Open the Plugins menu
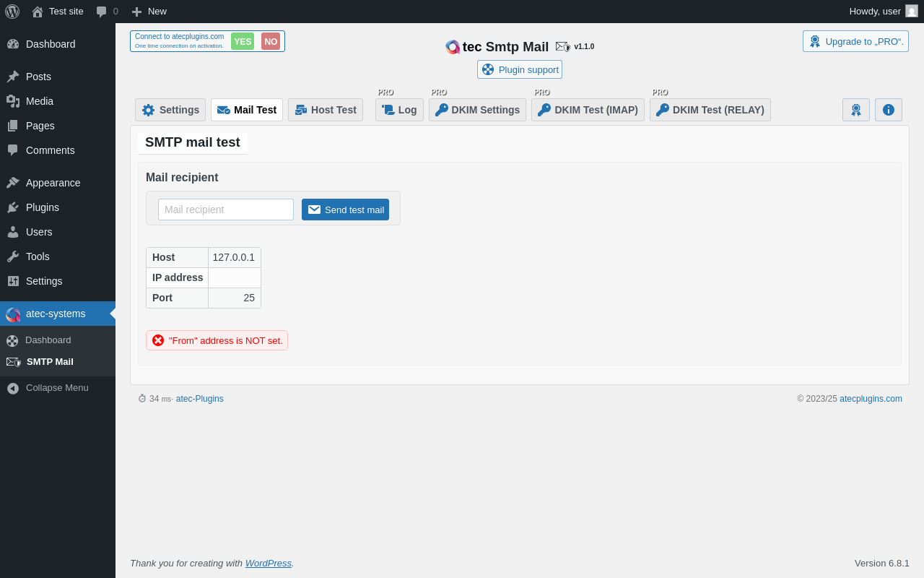This screenshot has width=924, height=578. [x=58, y=207]
